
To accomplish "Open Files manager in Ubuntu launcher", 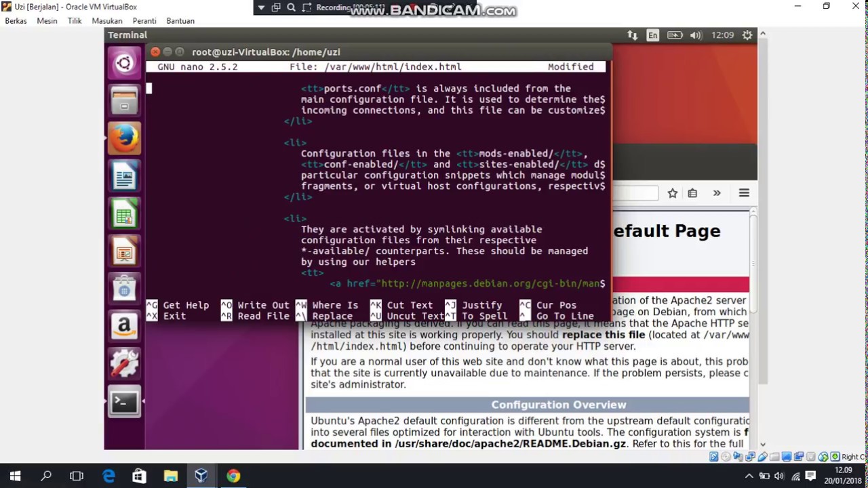I will [124, 100].
